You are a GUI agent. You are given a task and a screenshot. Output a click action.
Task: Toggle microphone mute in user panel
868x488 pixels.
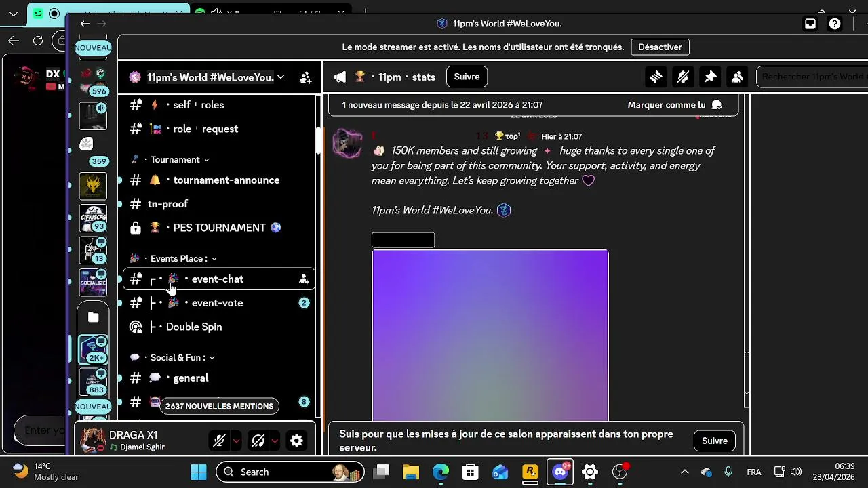pos(219,441)
